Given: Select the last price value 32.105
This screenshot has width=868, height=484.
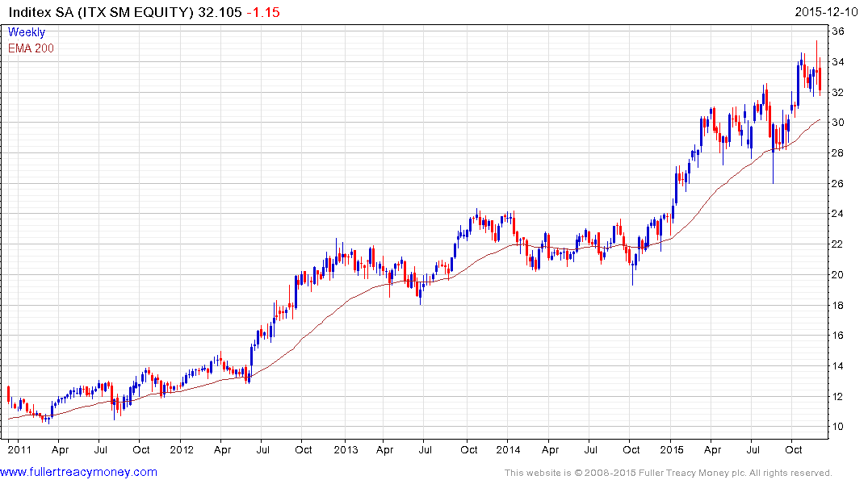Looking at the screenshot, I should click(x=220, y=12).
